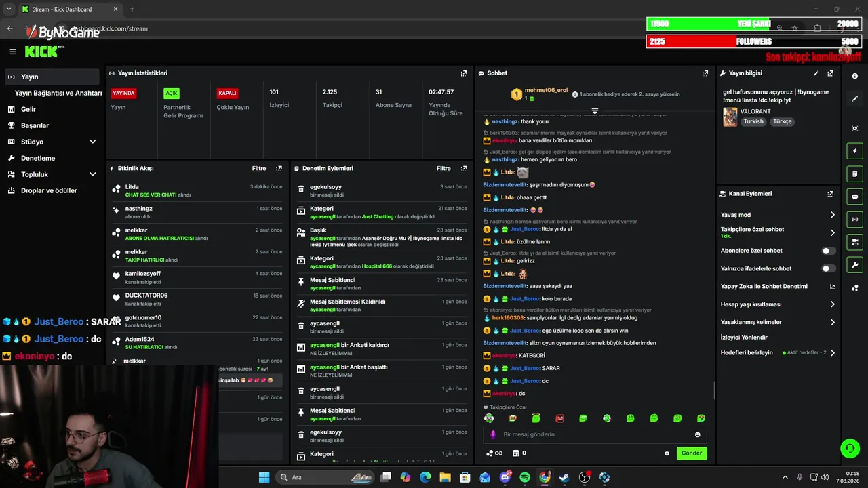
Task: Click the chat panel scrollbar
Action: coord(714,390)
